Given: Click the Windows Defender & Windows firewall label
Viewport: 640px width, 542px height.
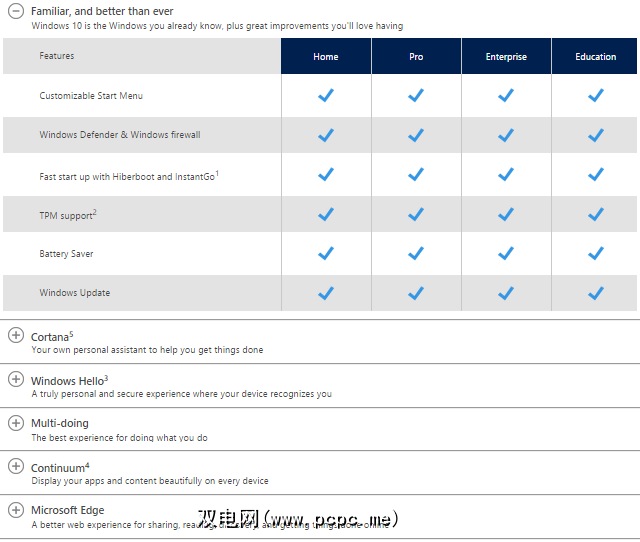Looking at the screenshot, I should click(x=120, y=135).
